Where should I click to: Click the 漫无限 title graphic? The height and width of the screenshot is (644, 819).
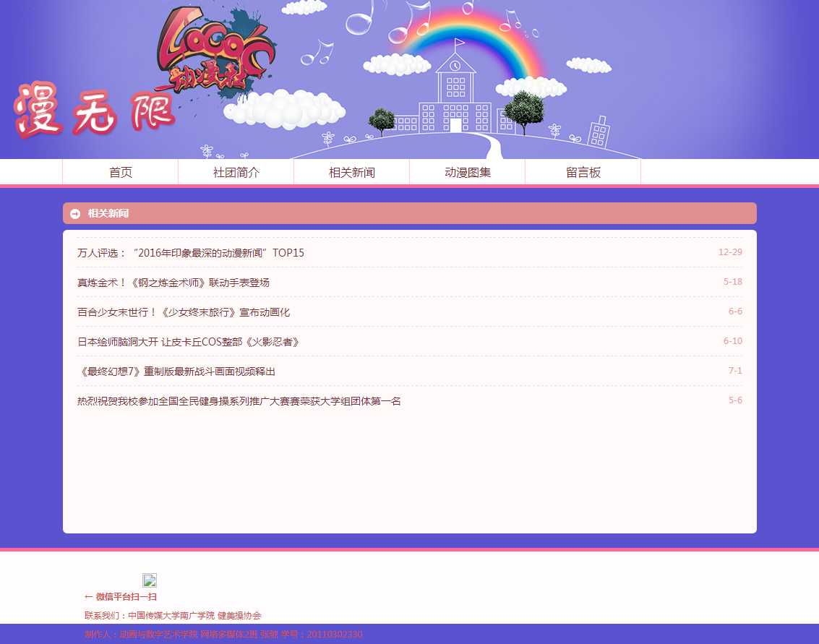point(94,110)
